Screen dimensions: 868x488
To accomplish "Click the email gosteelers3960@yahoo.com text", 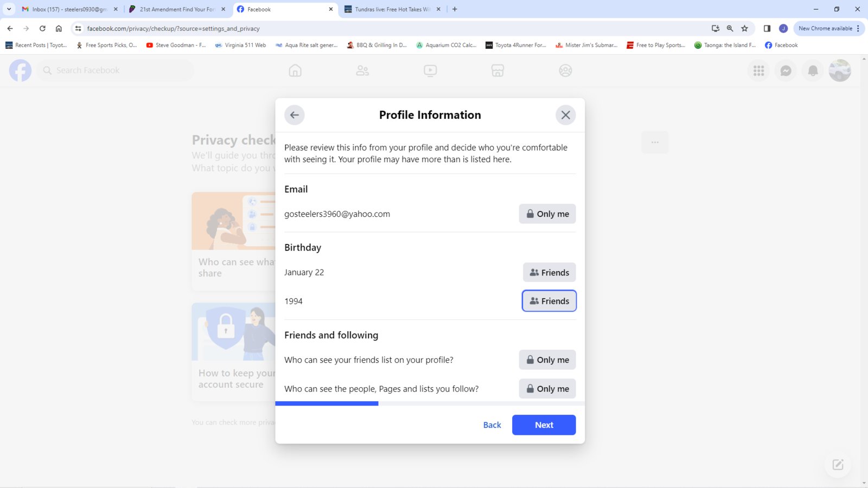I will pos(337,214).
